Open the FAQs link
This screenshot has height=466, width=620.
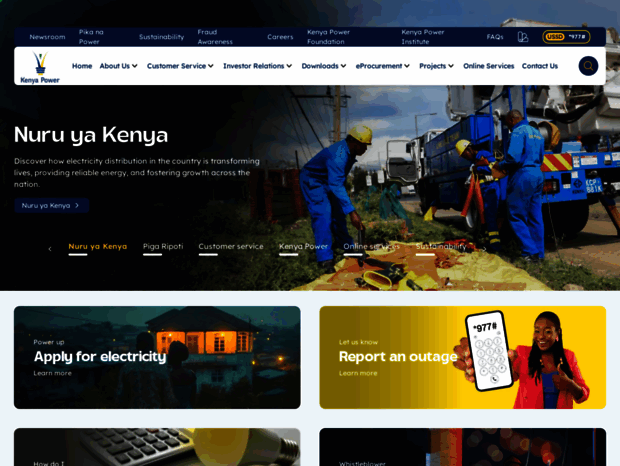pos(495,37)
